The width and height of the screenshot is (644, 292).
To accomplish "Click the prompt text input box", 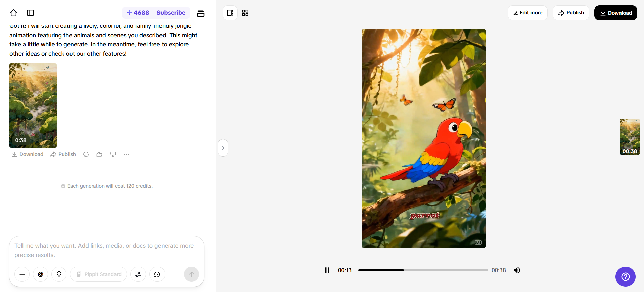I will click(x=107, y=250).
